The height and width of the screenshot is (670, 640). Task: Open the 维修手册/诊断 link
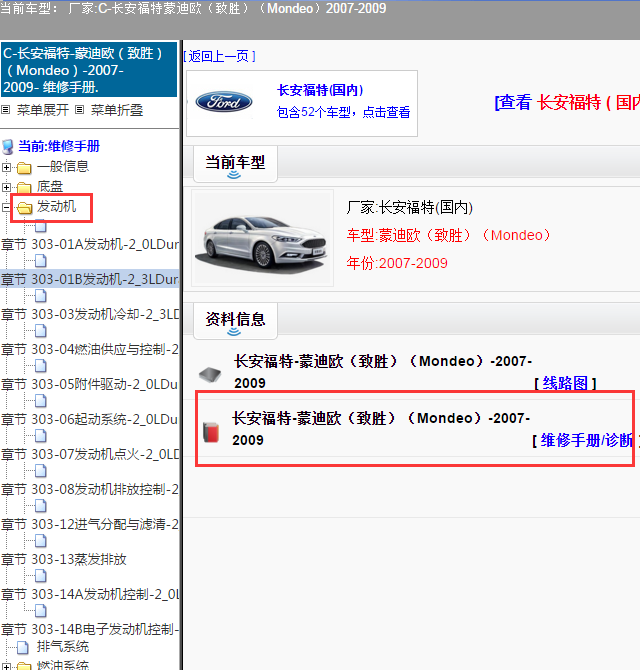click(x=586, y=440)
